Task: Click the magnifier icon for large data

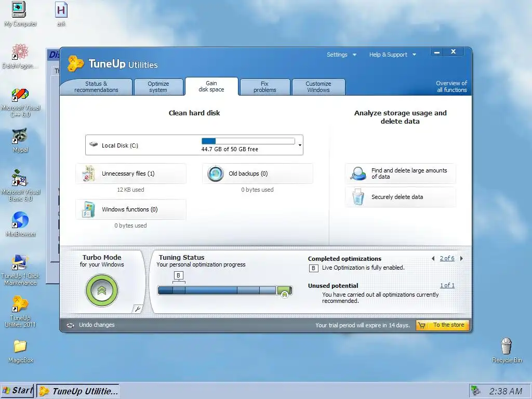Action: [358, 174]
